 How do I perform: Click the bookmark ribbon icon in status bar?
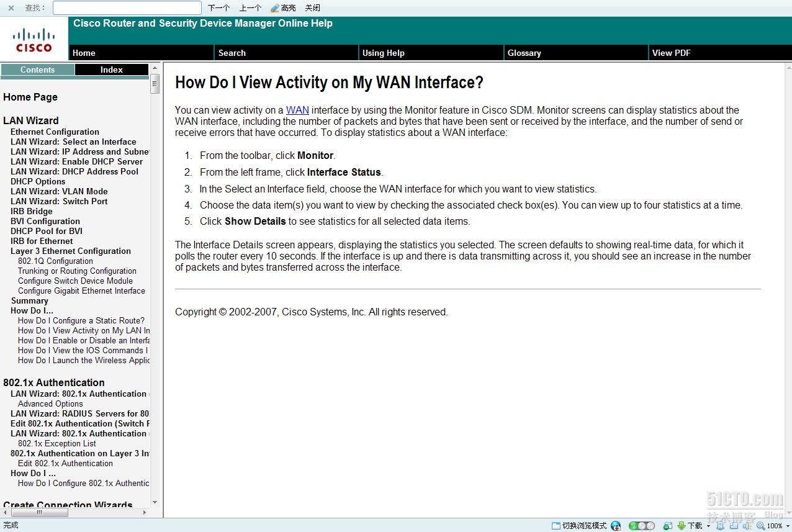point(719,526)
